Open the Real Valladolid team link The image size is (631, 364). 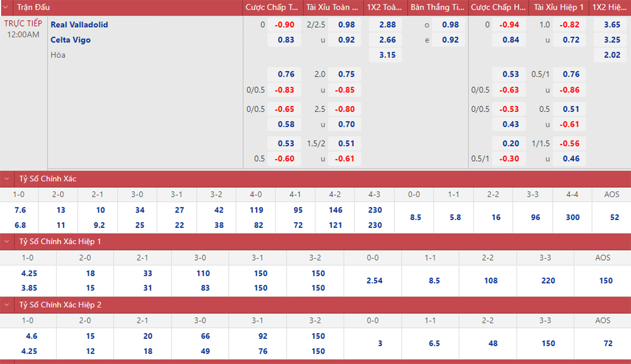79,25
